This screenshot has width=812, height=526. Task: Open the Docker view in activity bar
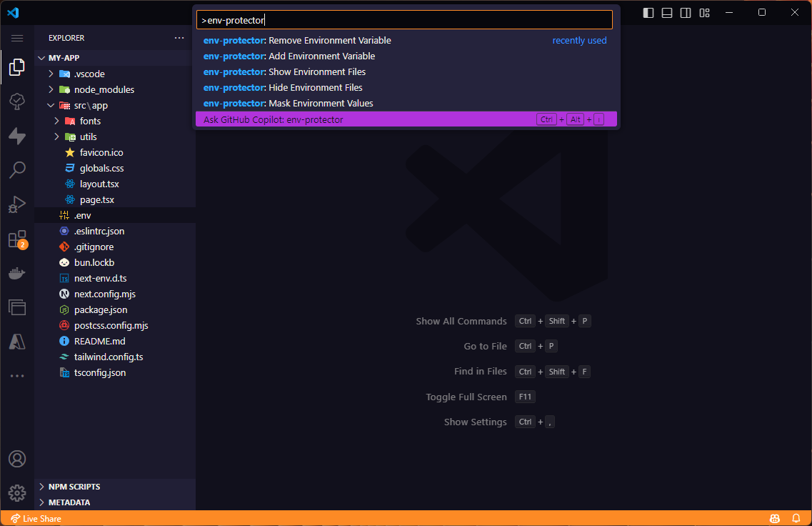(17, 273)
